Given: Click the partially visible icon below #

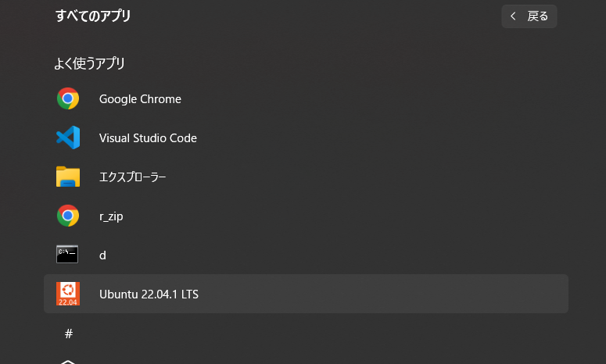Looking at the screenshot, I should pyautogui.click(x=68, y=362).
